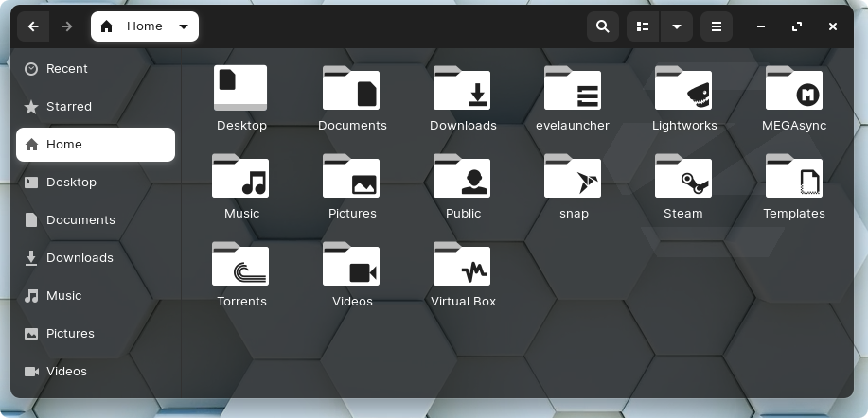The height and width of the screenshot is (418, 868).
Task: Select the Templates folder icon
Action: coord(794,176)
